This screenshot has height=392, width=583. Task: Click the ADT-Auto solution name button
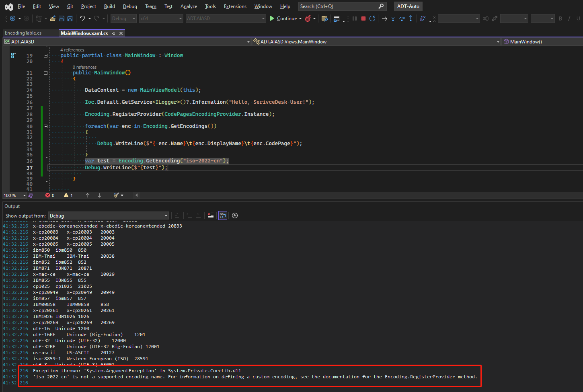pos(408,6)
